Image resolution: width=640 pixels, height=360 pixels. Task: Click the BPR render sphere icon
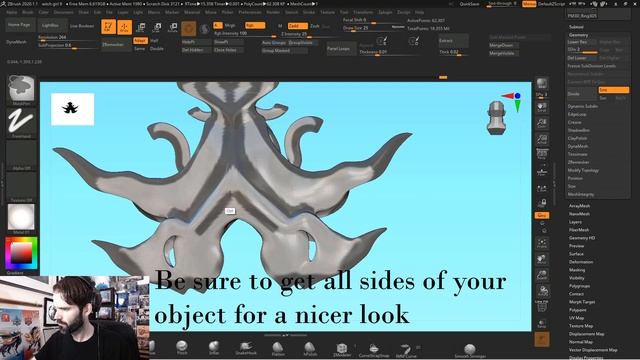click(542, 84)
